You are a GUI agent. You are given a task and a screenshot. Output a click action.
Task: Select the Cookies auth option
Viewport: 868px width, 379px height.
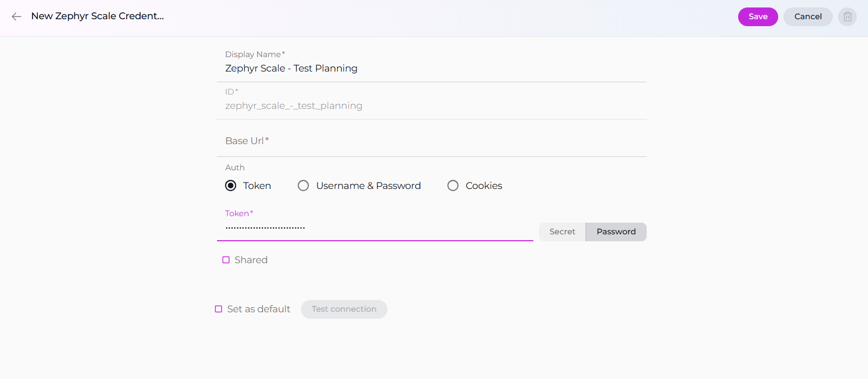[453, 186]
